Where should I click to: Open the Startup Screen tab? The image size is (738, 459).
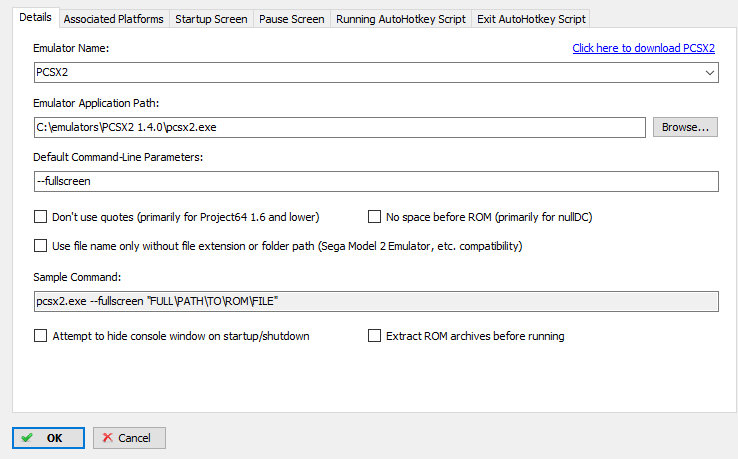click(x=211, y=19)
